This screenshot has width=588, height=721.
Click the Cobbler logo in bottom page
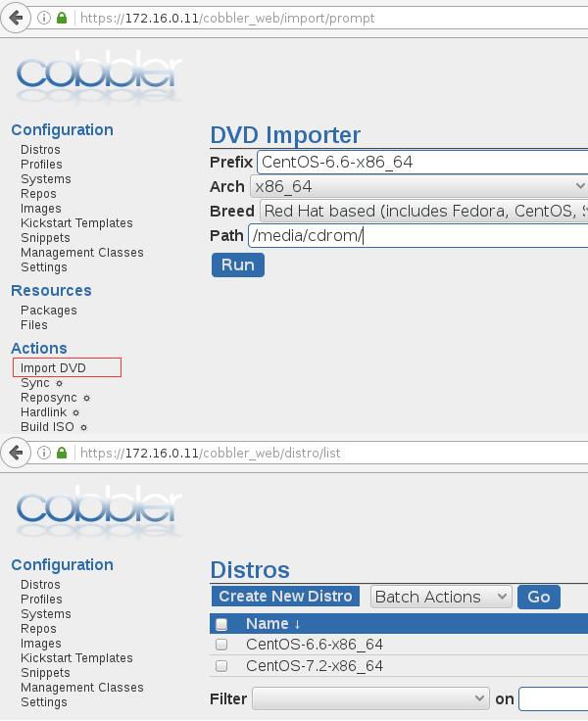99,510
